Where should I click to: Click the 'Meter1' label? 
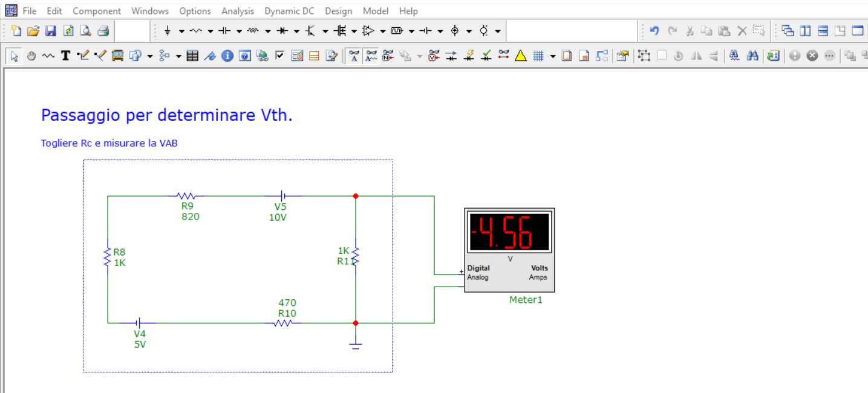click(x=526, y=300)
